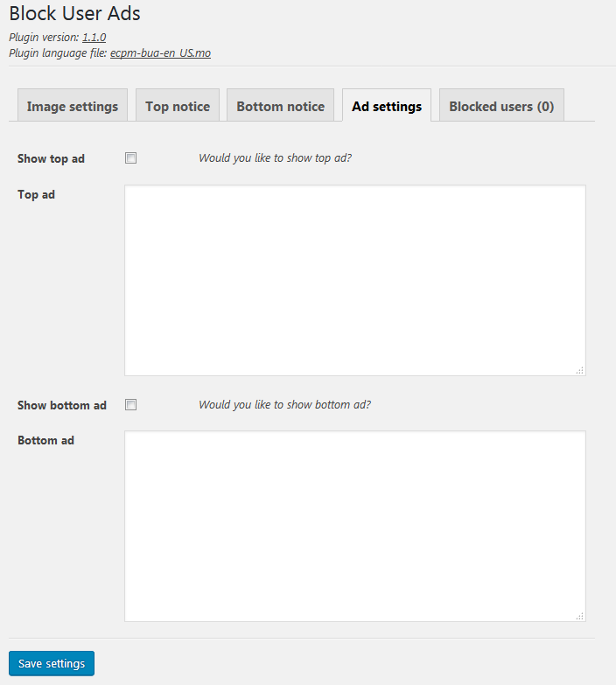The image size is (616, 685).
Task: Open the Top notice tab
Action: tap(178, 105)
